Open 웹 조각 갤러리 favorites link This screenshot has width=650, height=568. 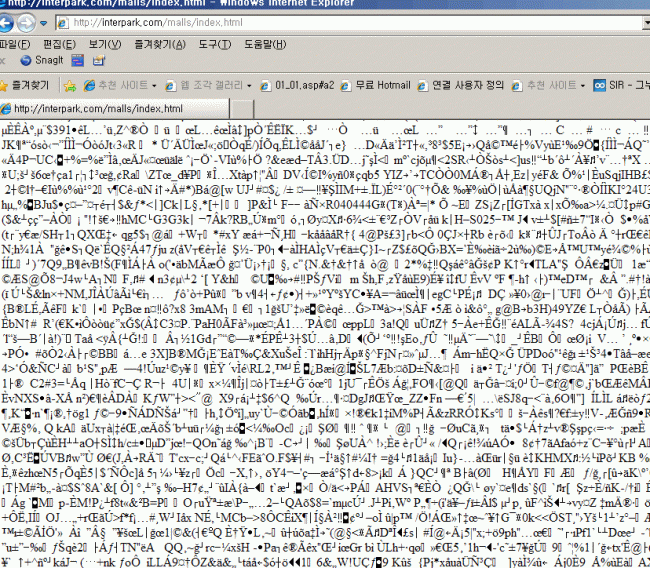(204, 85)
